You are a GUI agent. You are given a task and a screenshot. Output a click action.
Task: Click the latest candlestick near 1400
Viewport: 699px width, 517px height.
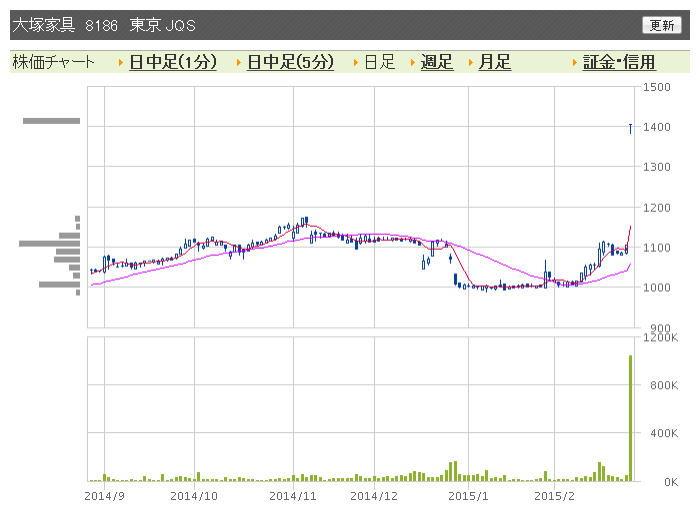click(x=630, y=129)
